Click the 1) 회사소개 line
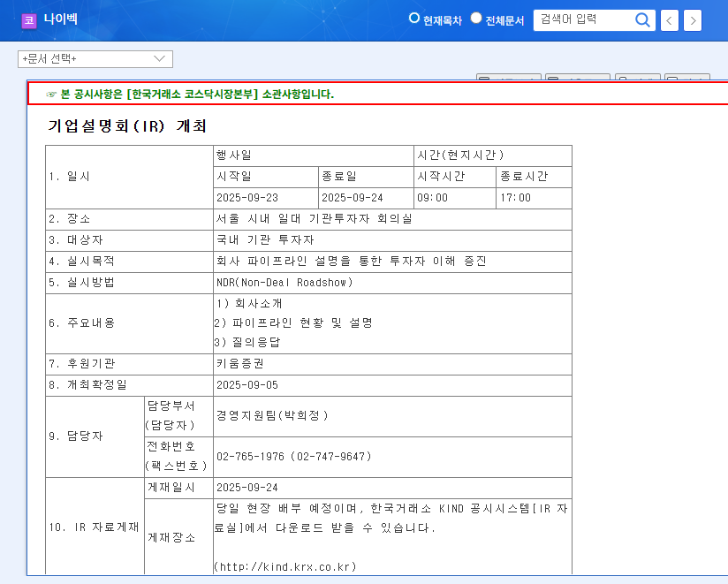Viewport: 728px width, 584px height. 249,304
